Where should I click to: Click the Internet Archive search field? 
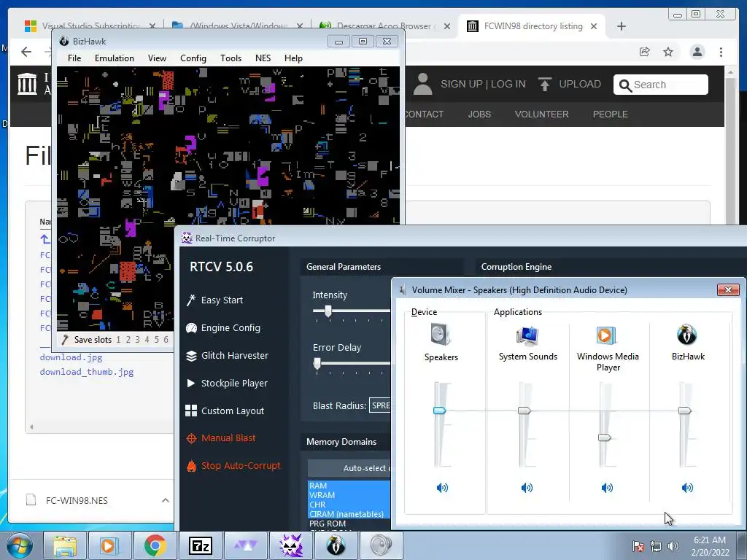pos(660,85)
